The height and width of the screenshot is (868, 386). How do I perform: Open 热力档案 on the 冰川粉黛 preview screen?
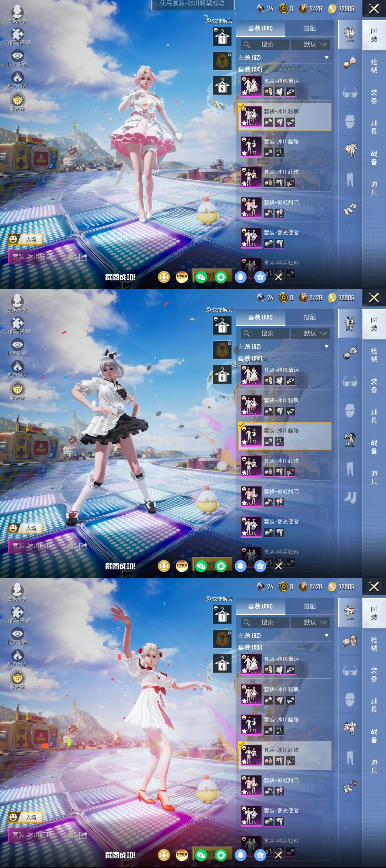(x=17, y=80)
